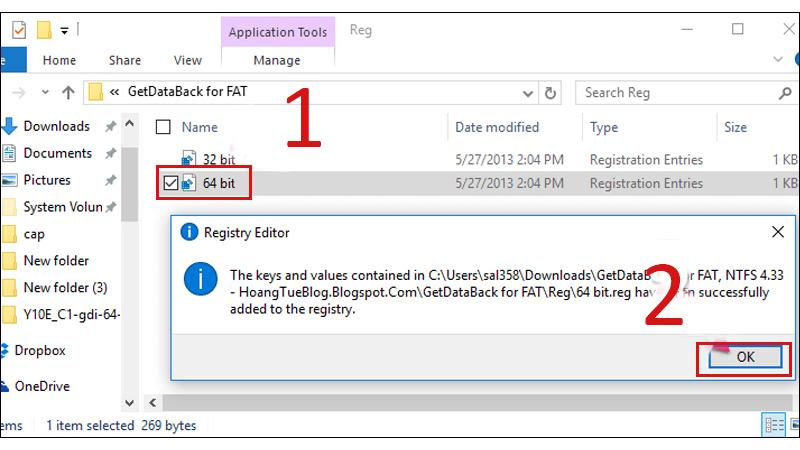
Task: Close the Registry Editor dialog
Action: click(x=778, y=232)
